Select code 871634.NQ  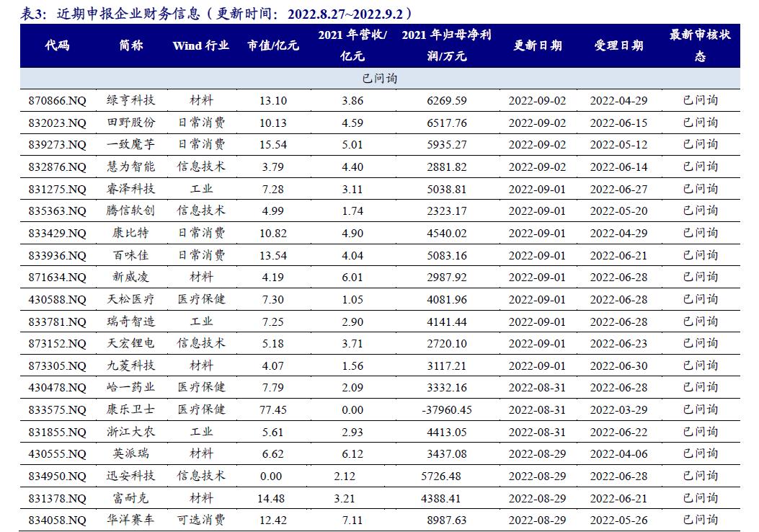[57, 278]
